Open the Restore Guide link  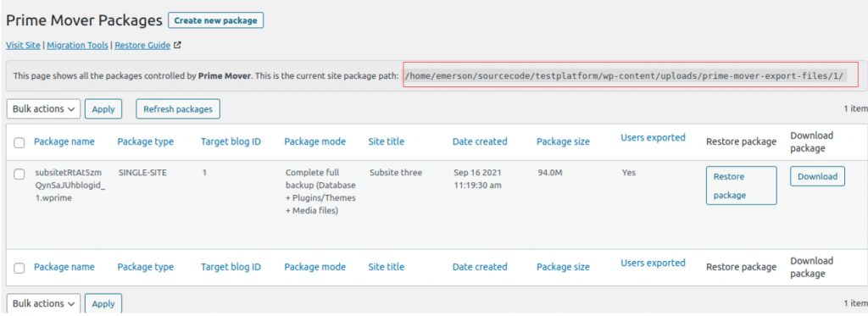point(142,46)
